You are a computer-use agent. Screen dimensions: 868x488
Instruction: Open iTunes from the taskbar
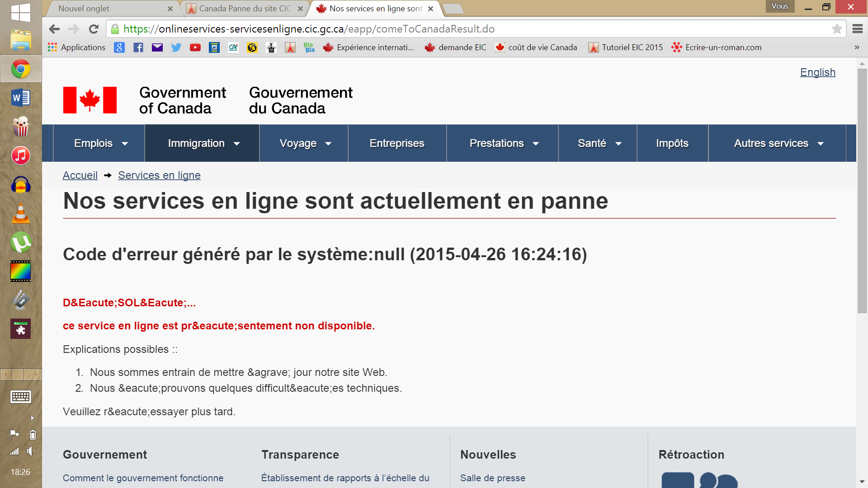coord(21,155)
